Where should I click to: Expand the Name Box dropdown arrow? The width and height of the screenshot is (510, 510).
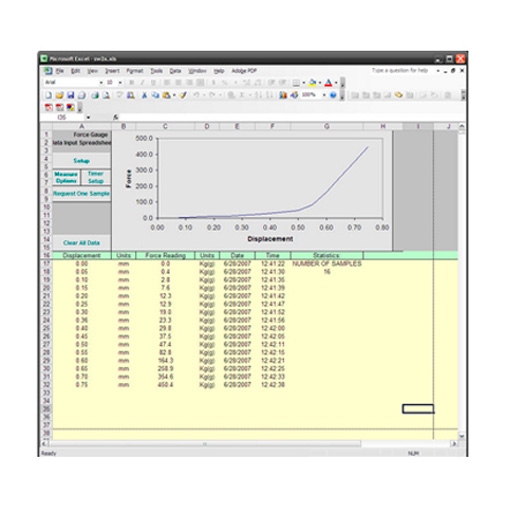[x=88, y=117]
